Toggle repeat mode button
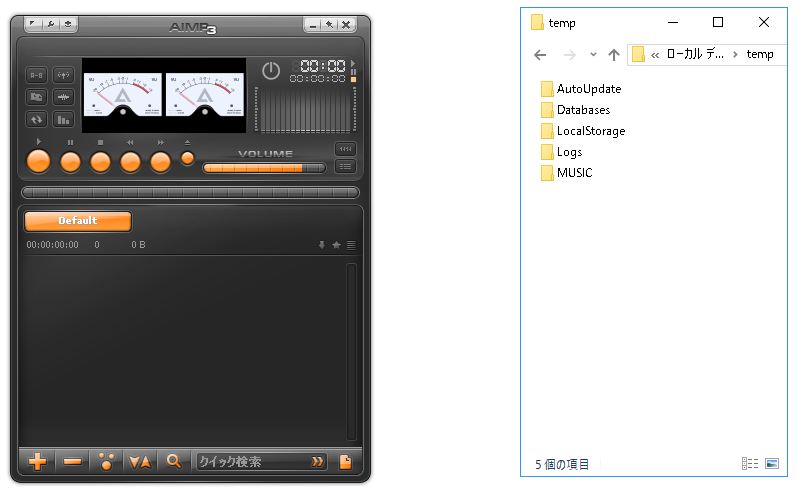Image resolution: width=803 pixels, height=493 pixels. (36, 120)
